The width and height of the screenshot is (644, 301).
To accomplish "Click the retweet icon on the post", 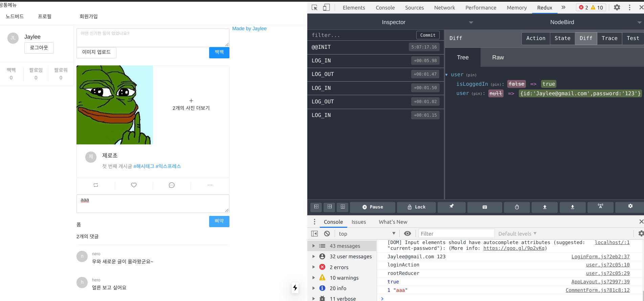I will coord(96,185).
